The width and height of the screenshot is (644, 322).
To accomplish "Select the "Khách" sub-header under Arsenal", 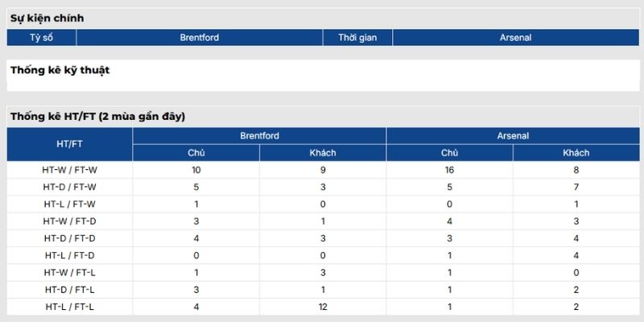I will (576, 153).
